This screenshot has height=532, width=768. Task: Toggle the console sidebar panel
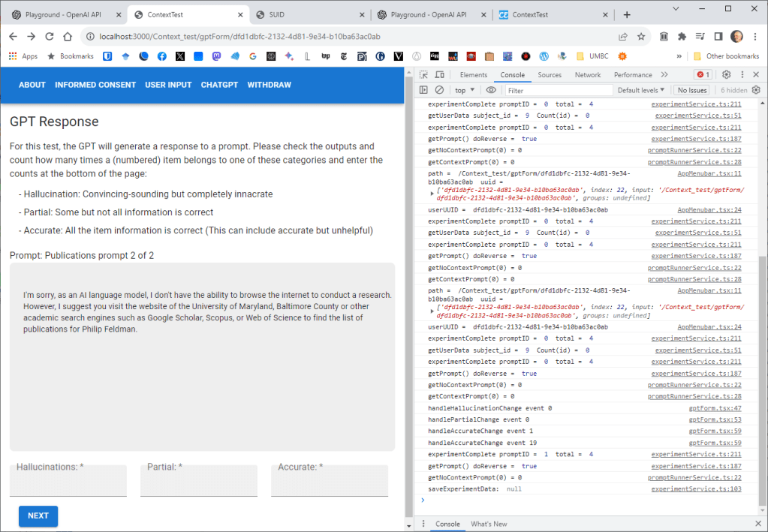coord(423,90)
